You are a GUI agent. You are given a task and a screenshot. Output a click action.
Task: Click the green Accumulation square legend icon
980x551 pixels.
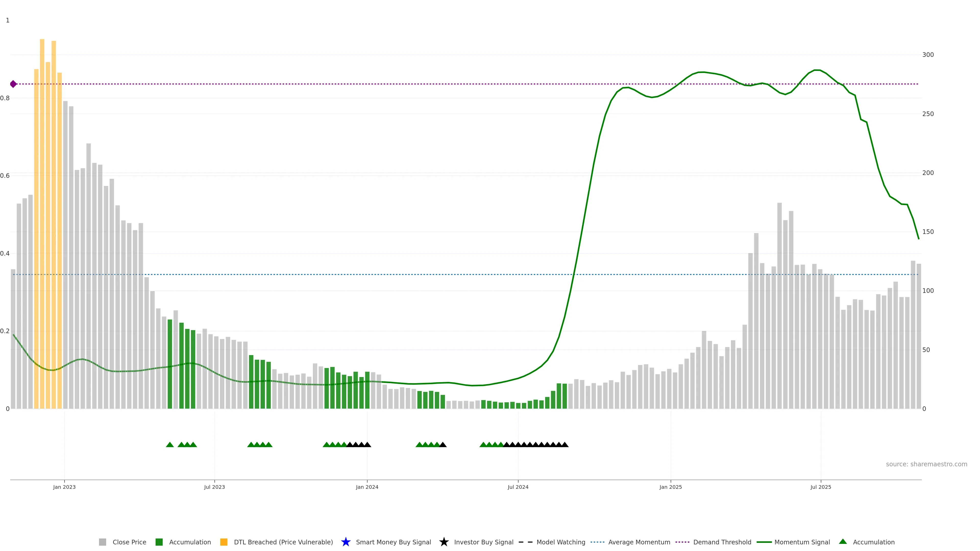159,542
